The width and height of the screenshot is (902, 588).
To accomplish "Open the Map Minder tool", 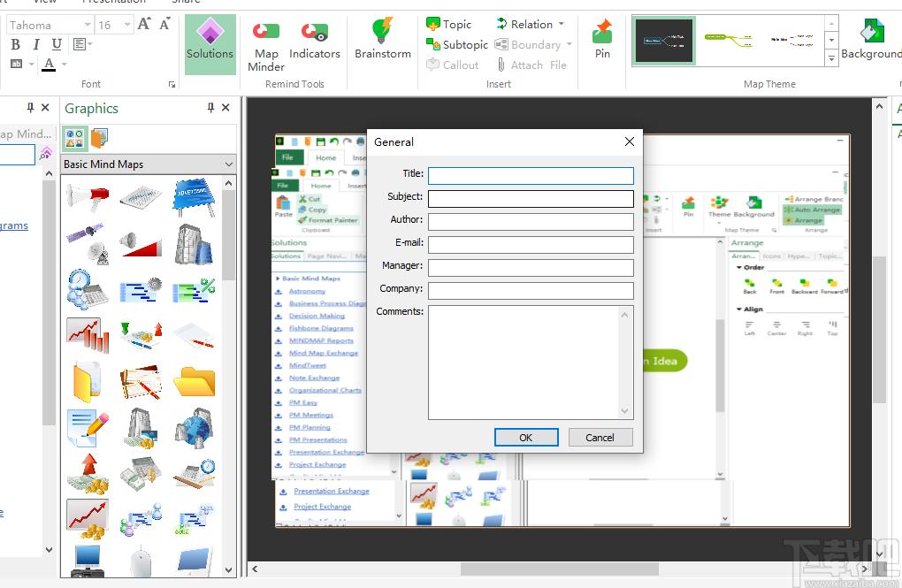I will [x=266, y=46].
